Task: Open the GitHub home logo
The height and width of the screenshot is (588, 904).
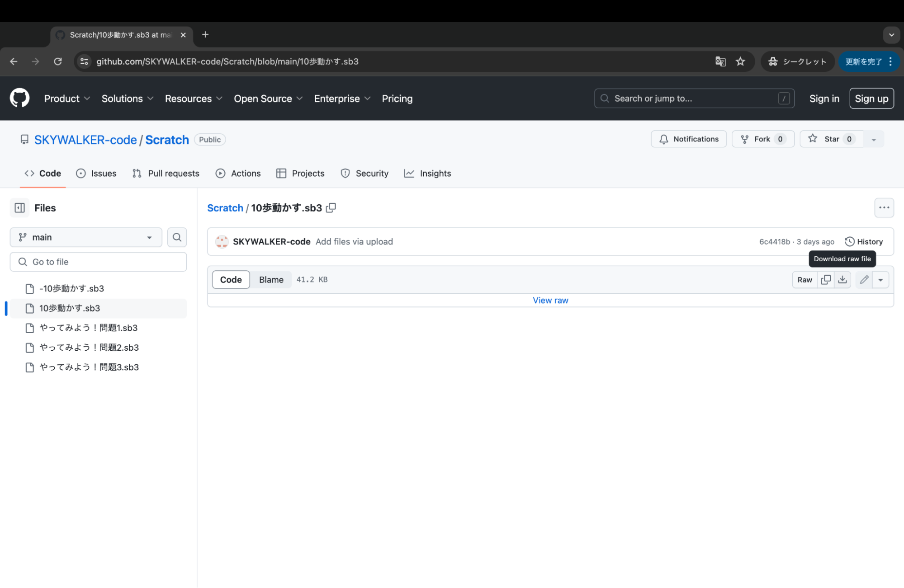Action: tap(19, 98)
